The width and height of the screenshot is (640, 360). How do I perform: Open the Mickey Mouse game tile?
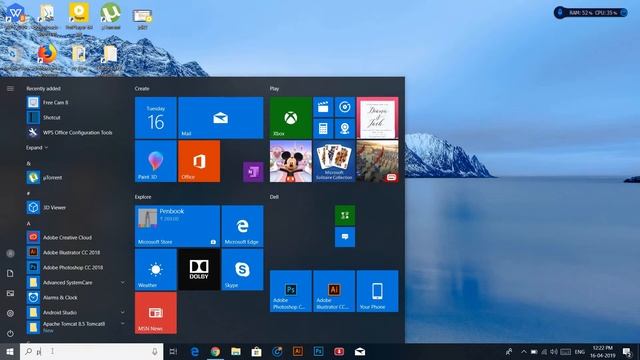click(291, 161)
